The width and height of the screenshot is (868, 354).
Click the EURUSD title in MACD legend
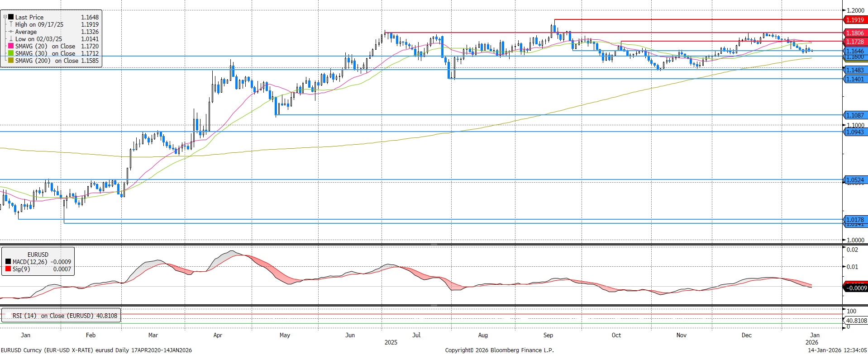click(38, 255)
